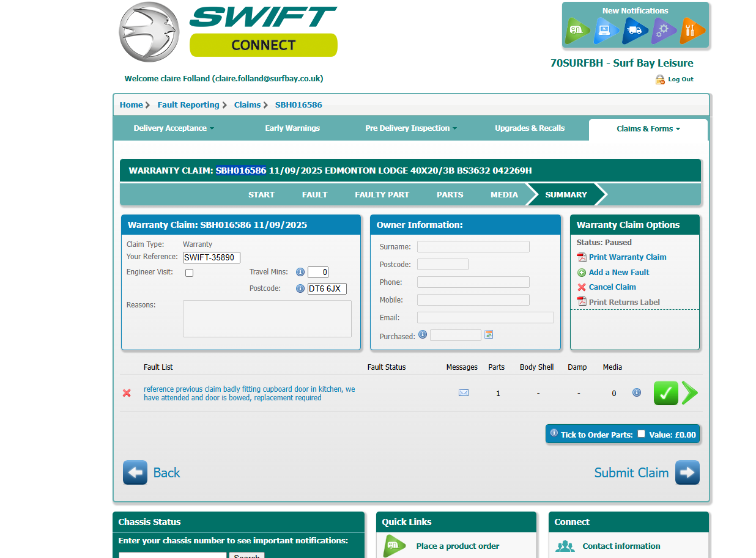Screen dimensions: 756x558
Task: Open the orange tools notifications icon
Action: click(692, 31)
